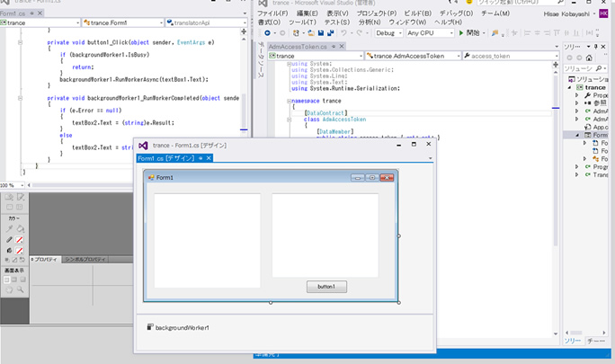Click button1 on the Form1 designer
This screenshot has width=615, height=364.
click(x=325, y=286)
